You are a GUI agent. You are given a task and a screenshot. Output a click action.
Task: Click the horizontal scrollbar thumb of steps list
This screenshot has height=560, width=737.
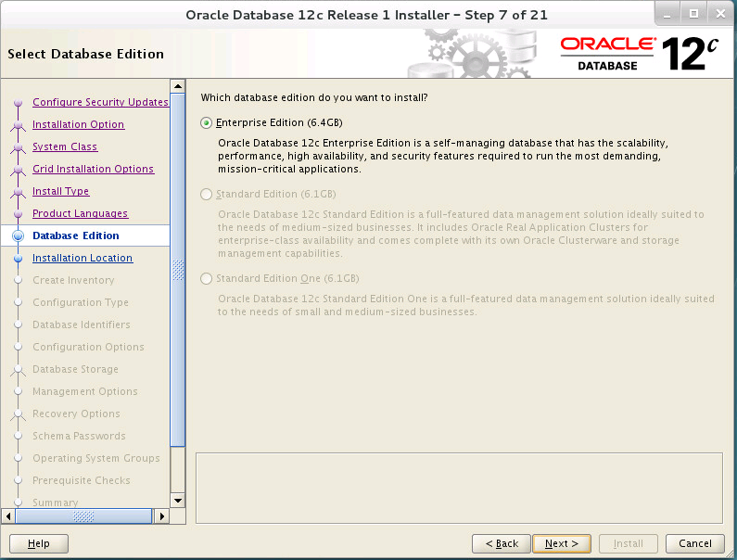point(83,516)
